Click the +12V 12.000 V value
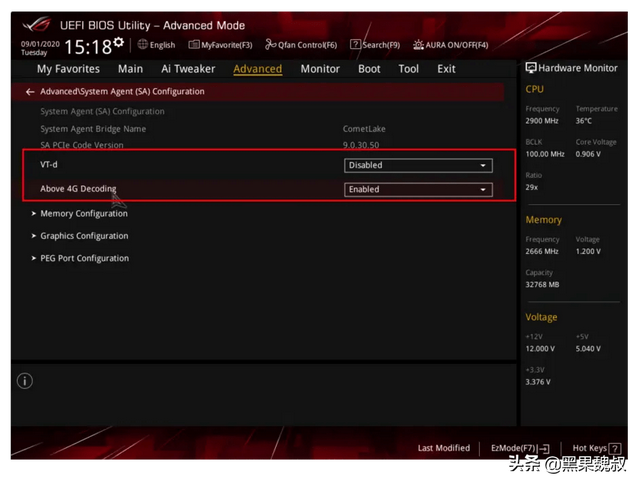The height and width of the screenshot is (486, 640). [x=540, y=348]
